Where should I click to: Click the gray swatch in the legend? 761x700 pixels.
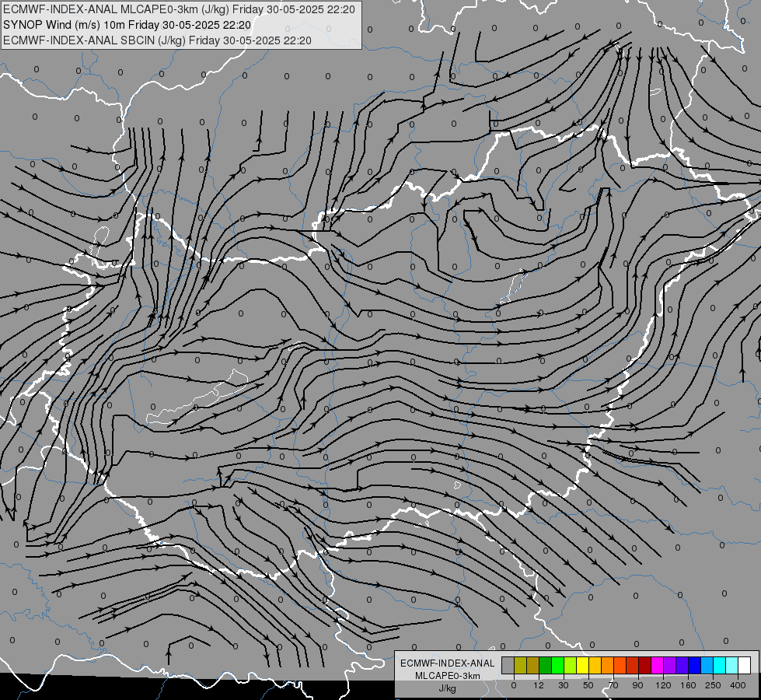(x=508, y=665)
